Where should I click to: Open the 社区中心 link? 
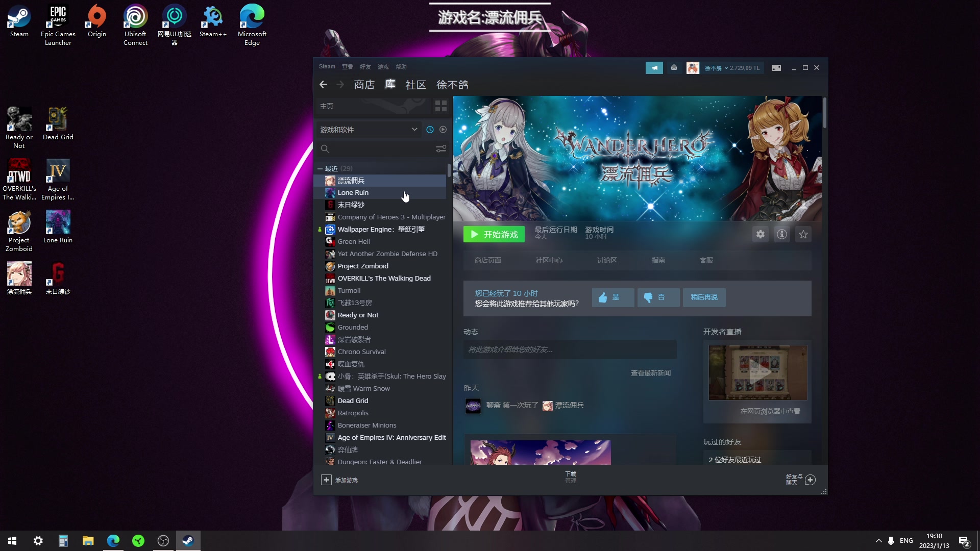coord(549,260)
